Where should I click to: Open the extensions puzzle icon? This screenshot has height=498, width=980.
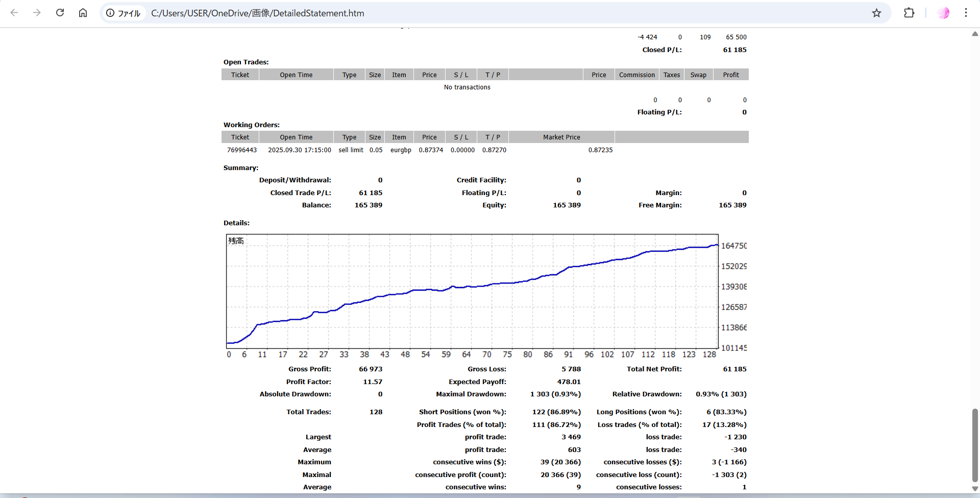tap(909, 13)
